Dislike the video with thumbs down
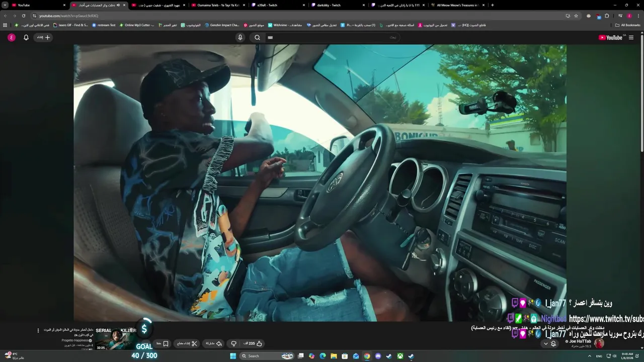The image size is (644, 362). click(233, 343)
